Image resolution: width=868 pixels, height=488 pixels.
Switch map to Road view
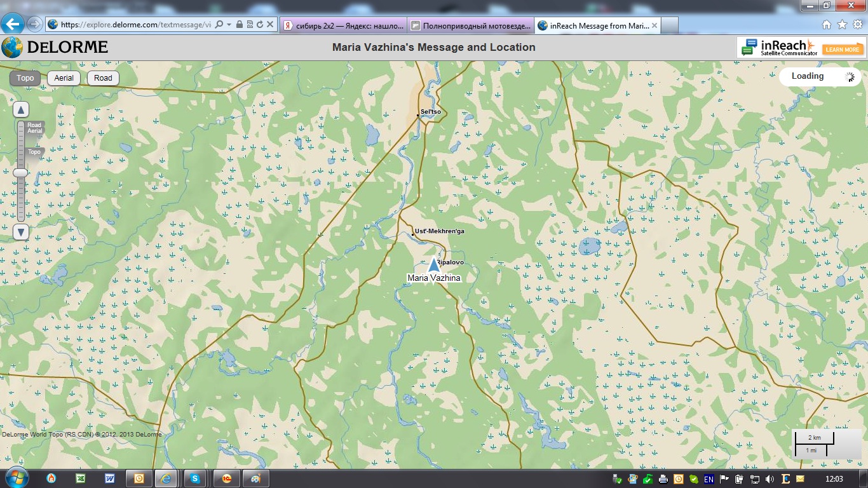point(103,78)
